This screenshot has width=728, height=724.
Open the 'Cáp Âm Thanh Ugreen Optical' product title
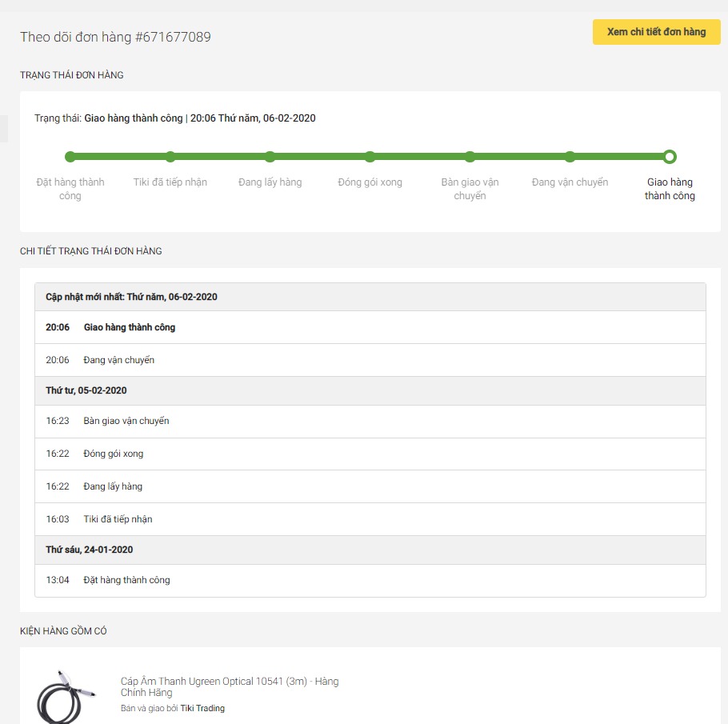click(229, 686)
